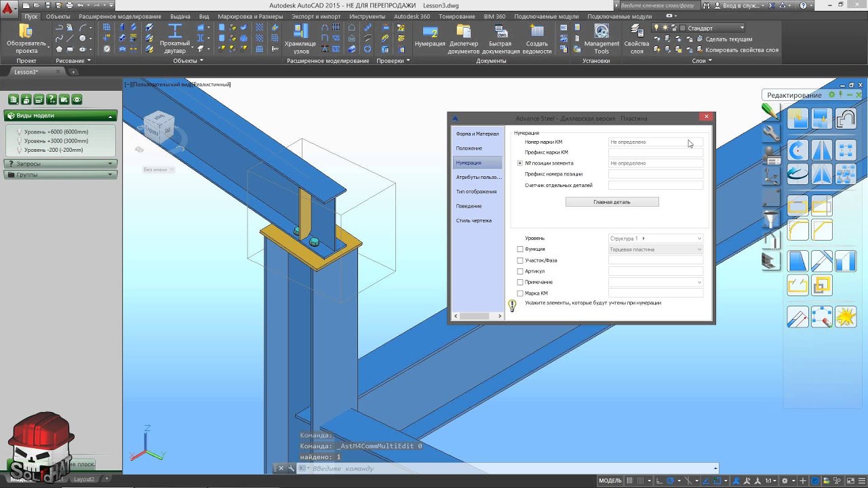Image resolution: width=868 pixels, height=488 pixels.
Task: Expand the Слои ribbon panel
Action: (702, 61)
